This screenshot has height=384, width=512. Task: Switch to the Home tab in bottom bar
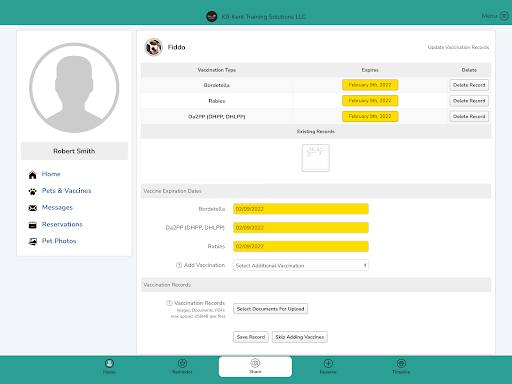109,366
